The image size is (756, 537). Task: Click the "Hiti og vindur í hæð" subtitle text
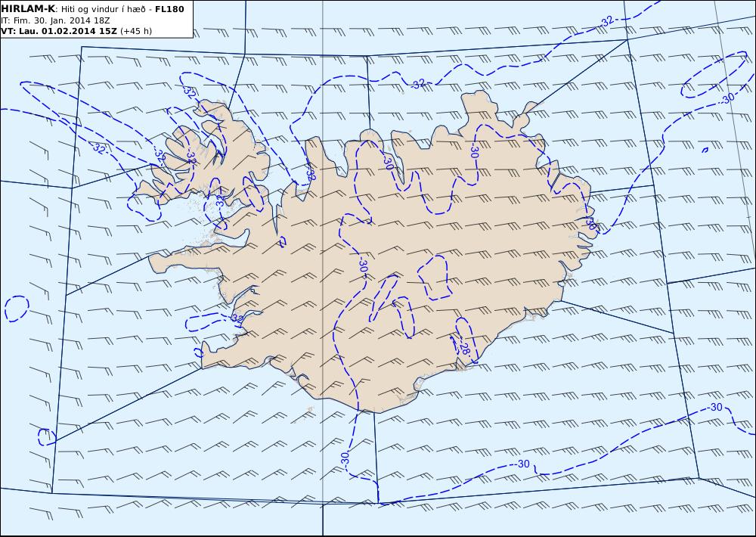[x=103, y=9]
